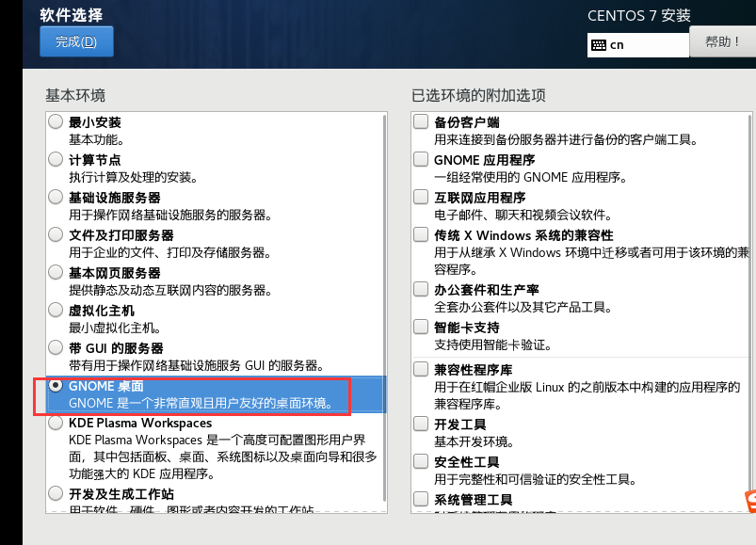Select the 计算节点 radio button

coord(56,159)
